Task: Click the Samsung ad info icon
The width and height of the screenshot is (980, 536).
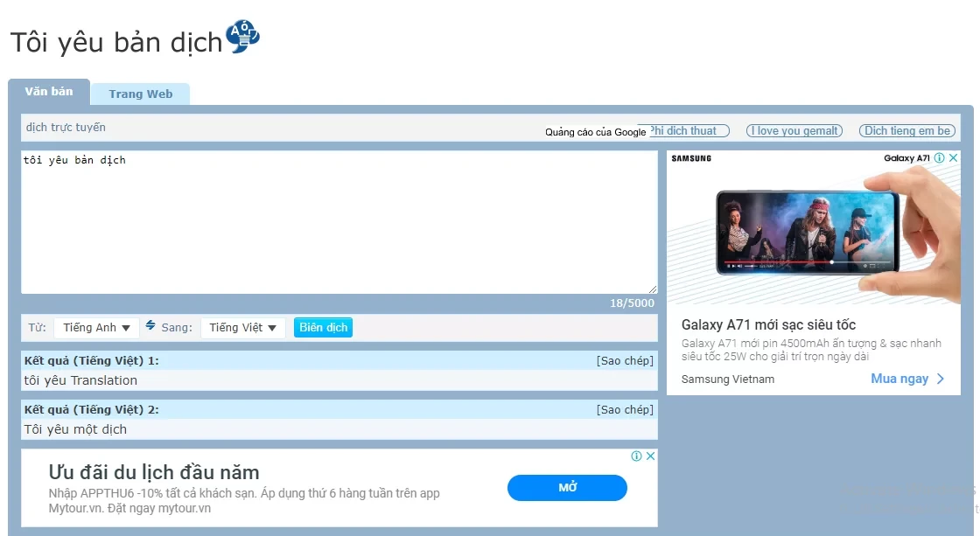Action: click(939, 158)
